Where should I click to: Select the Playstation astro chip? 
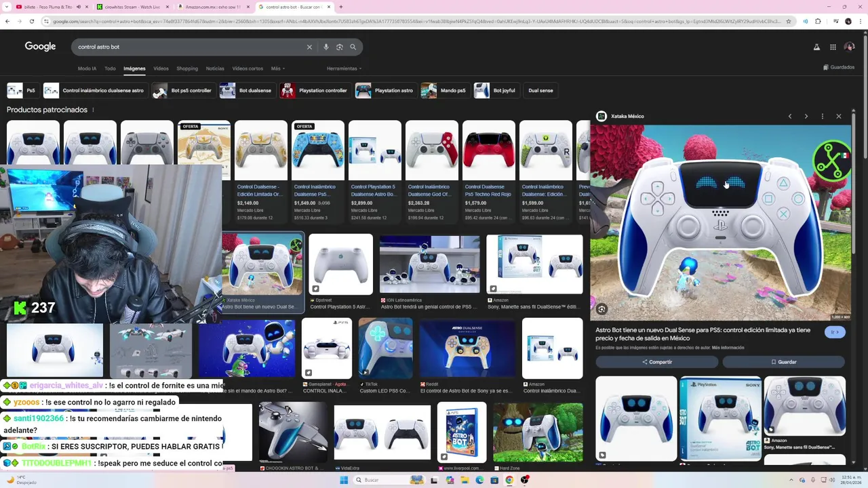coord(385,90)
